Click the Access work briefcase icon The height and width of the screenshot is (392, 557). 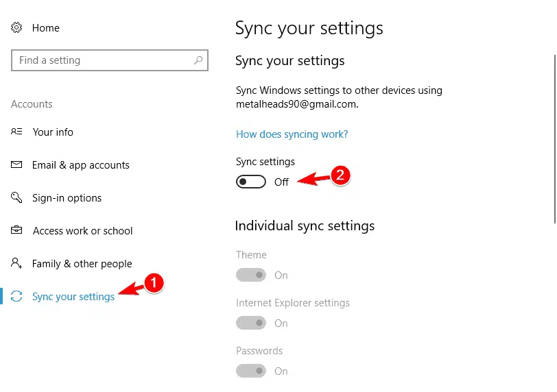16,230
